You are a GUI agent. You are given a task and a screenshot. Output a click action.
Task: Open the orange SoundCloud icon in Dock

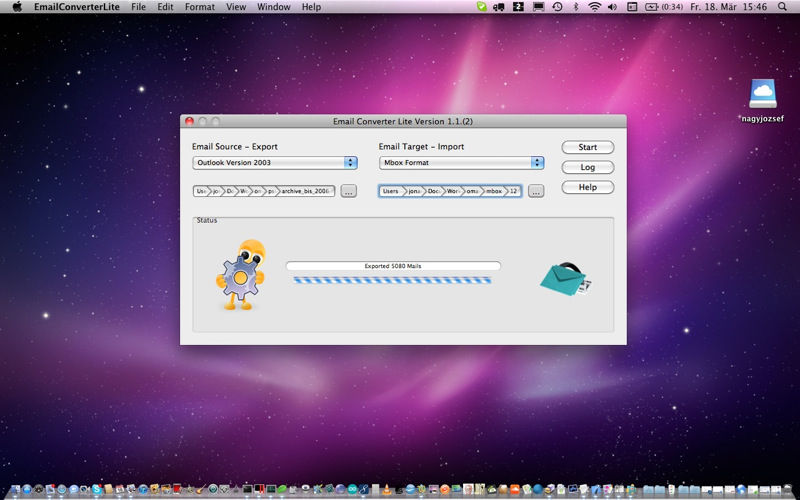[x=514, y=490]
